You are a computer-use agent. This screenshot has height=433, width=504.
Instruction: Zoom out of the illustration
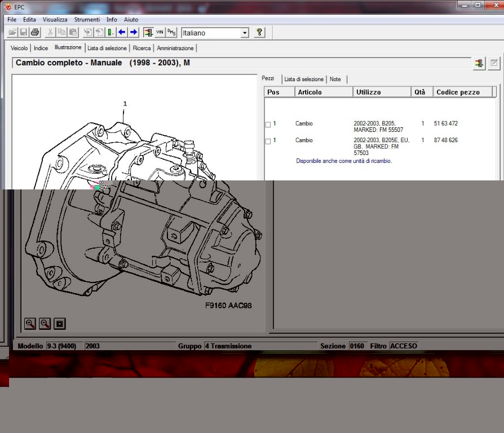pos(45,324)
